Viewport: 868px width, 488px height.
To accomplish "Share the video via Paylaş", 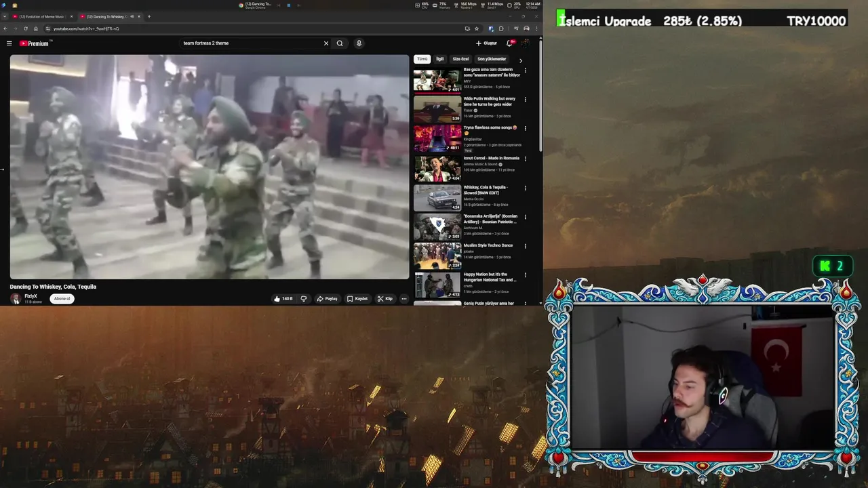I will (327, 299).
